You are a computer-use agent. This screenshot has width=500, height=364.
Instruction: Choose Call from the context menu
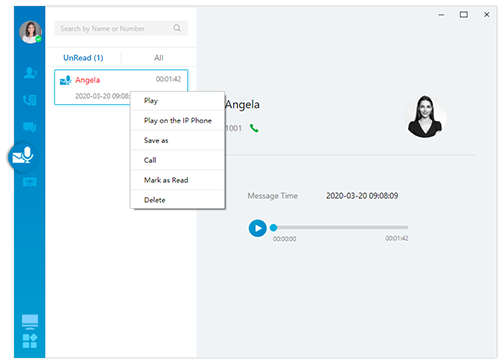pos(178,160)
